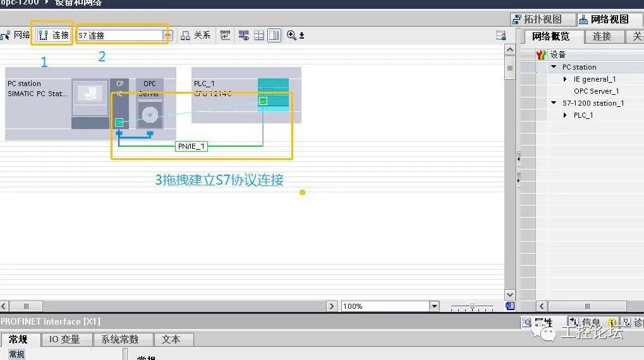Collapse the PC station tree node

coord(554,67)
